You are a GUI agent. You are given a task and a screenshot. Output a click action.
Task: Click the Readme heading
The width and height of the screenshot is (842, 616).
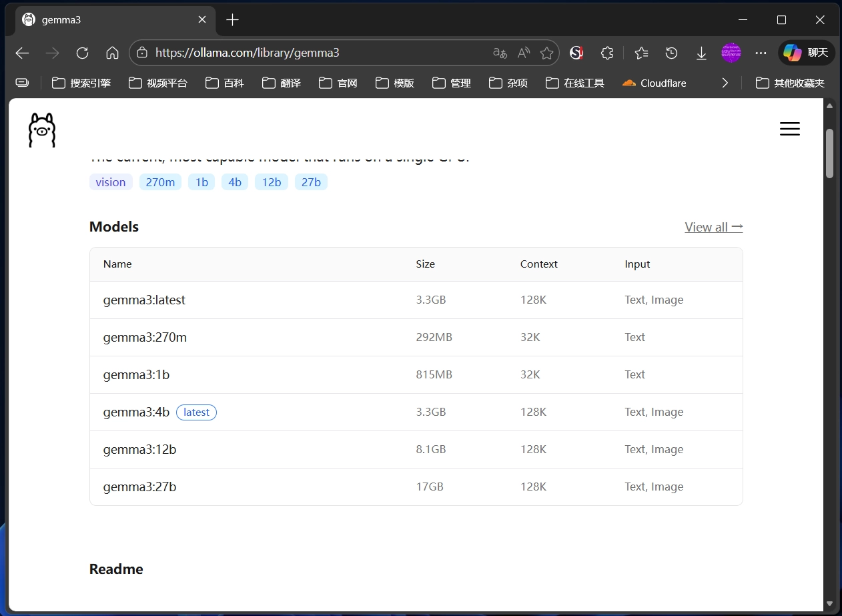[x=116, y=569]
